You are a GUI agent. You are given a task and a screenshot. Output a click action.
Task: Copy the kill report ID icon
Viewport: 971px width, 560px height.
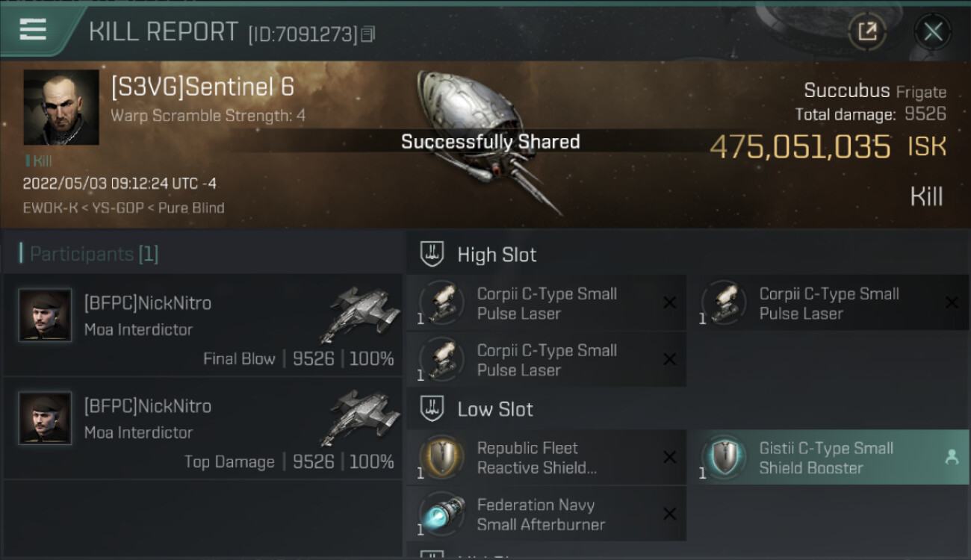pyautogui.click(x=367, y=34)
